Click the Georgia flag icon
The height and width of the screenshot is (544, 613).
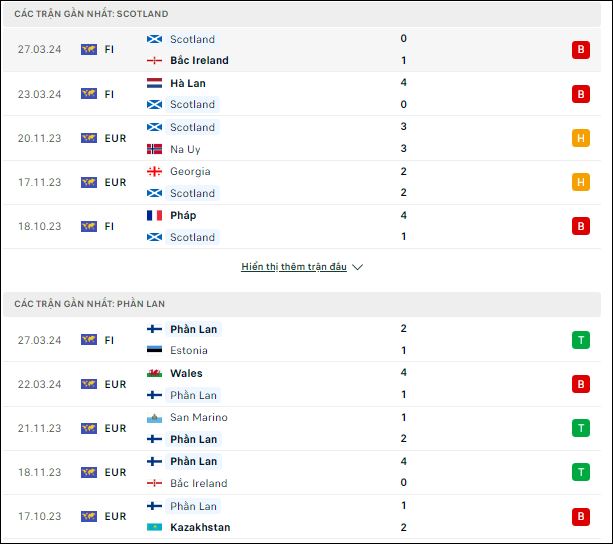coord(154,172)
